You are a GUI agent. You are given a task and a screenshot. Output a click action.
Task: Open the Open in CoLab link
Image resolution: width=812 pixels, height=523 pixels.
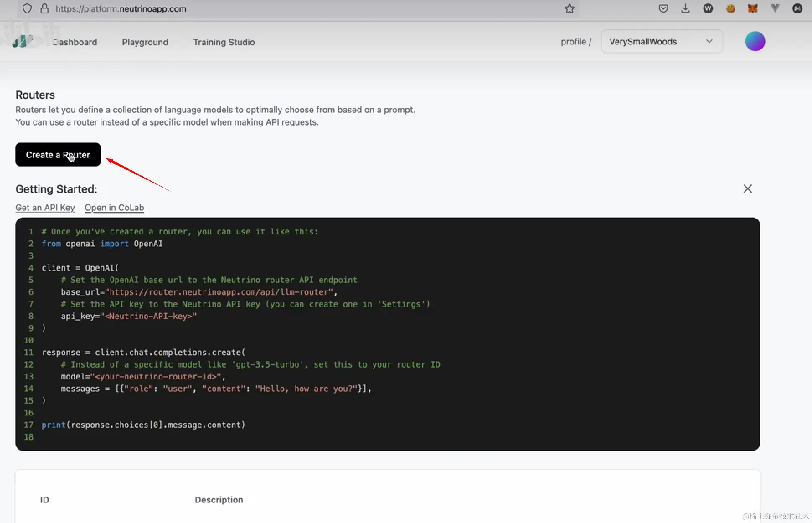(114, 208)
